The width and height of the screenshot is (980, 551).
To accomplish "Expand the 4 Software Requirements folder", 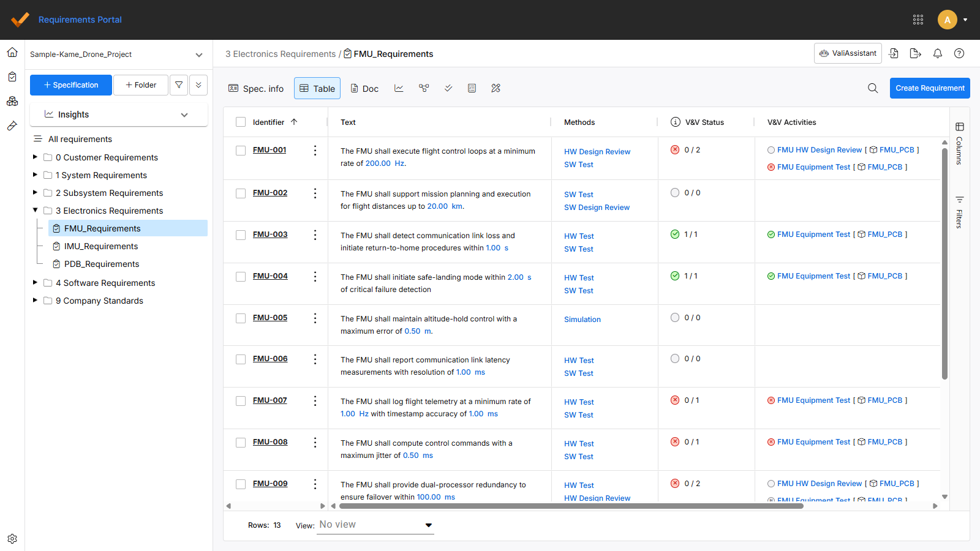I will pyautogui.click(x=35, y=283).
